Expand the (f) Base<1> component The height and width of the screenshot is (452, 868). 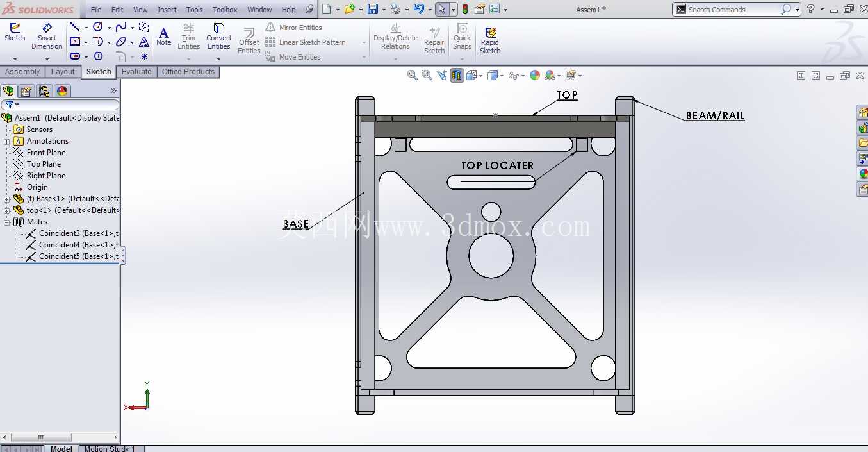[6, 199]
